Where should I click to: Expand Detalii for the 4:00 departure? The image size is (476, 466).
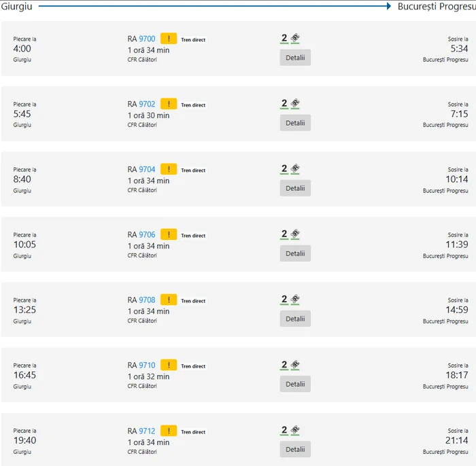295,58
